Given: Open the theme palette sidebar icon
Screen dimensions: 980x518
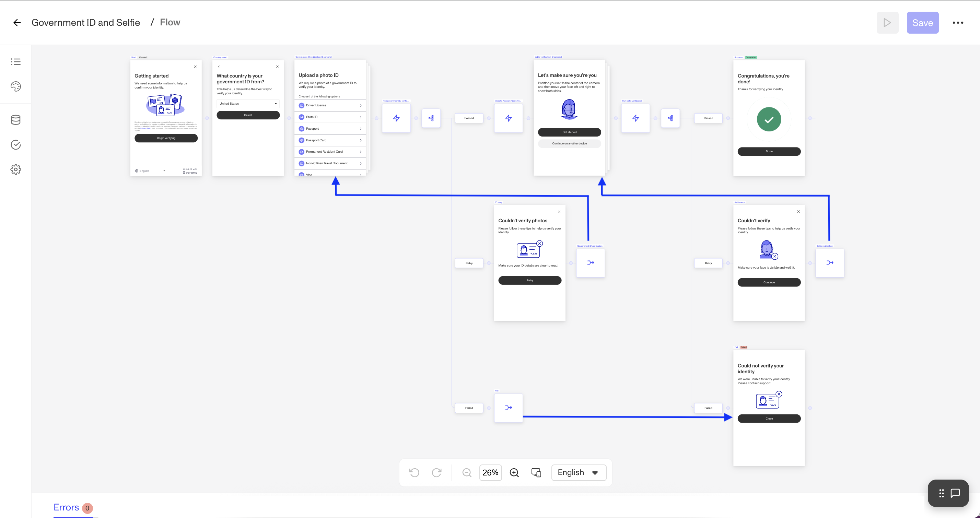Looking at the screenshot, I should pyautogui.click(x=15, y=86).
